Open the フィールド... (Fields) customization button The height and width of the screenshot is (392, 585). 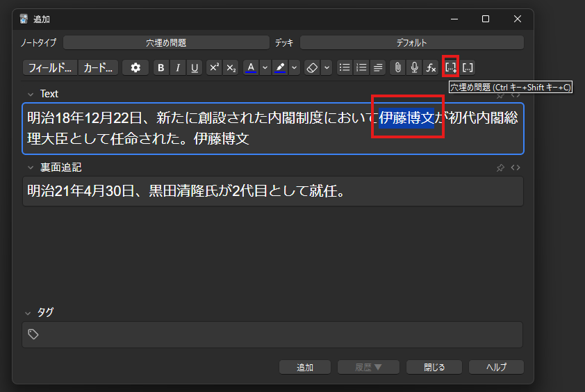click(50, 67)
